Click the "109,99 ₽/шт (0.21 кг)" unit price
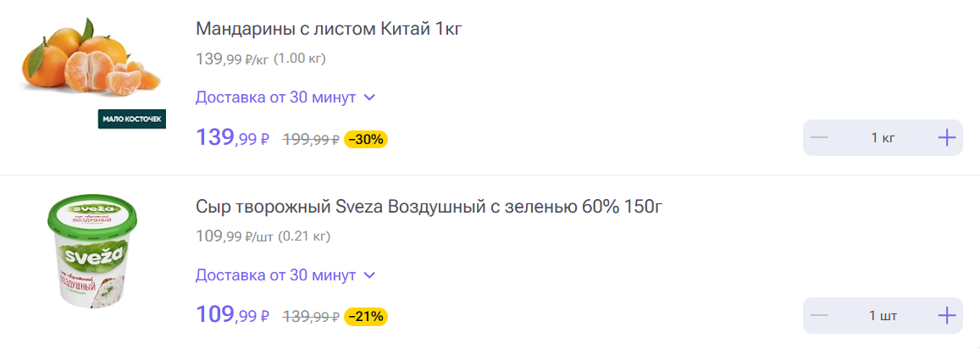The height and width of the screenshot is (349, 980). click(263, 236)
